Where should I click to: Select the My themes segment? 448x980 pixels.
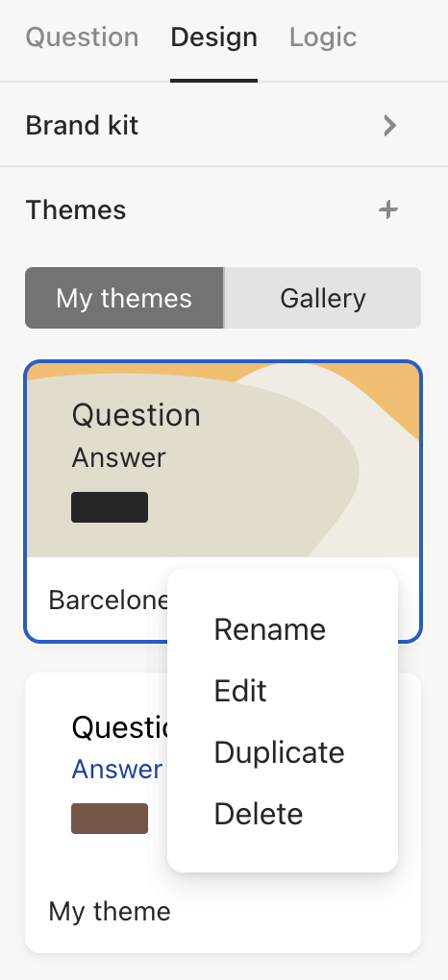point(124,298)
